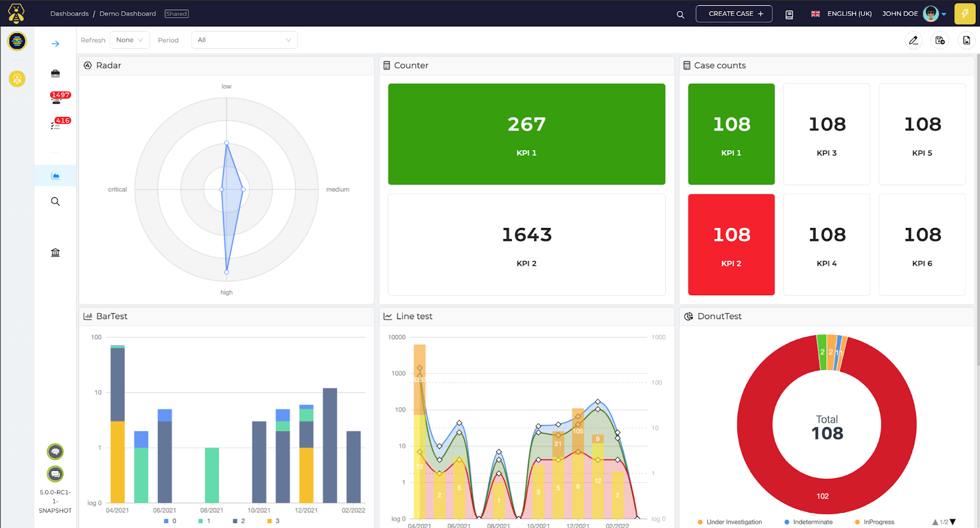This screenshot has width=980, height=528.
Task: Open the edit dashboard pencil icon
Action: click(x=913, y=40)
